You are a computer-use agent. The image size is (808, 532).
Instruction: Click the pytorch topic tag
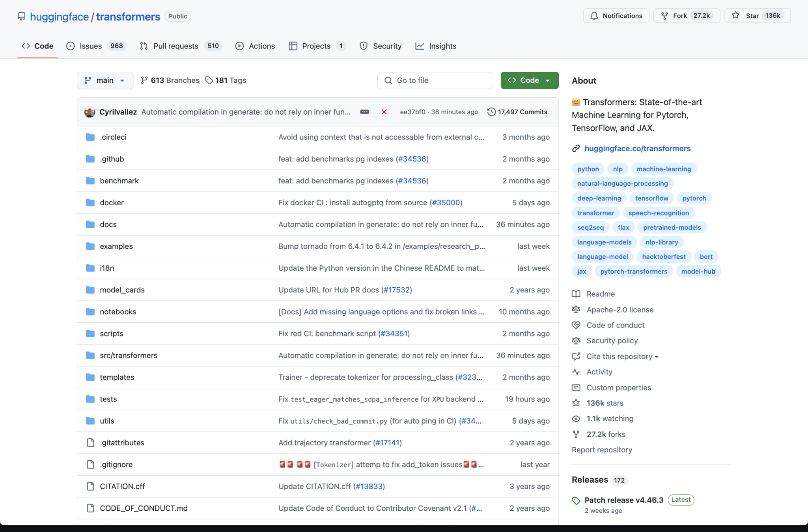click(694, 198)
